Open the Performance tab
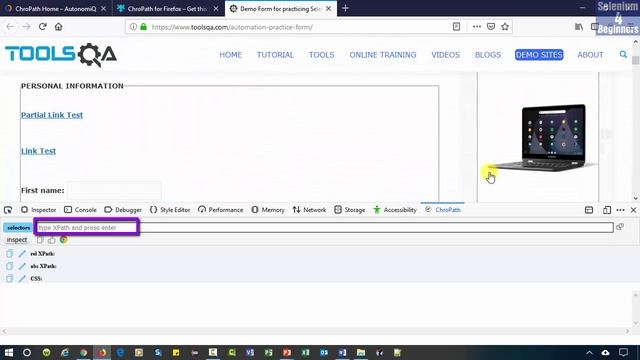 coord(220,210)
